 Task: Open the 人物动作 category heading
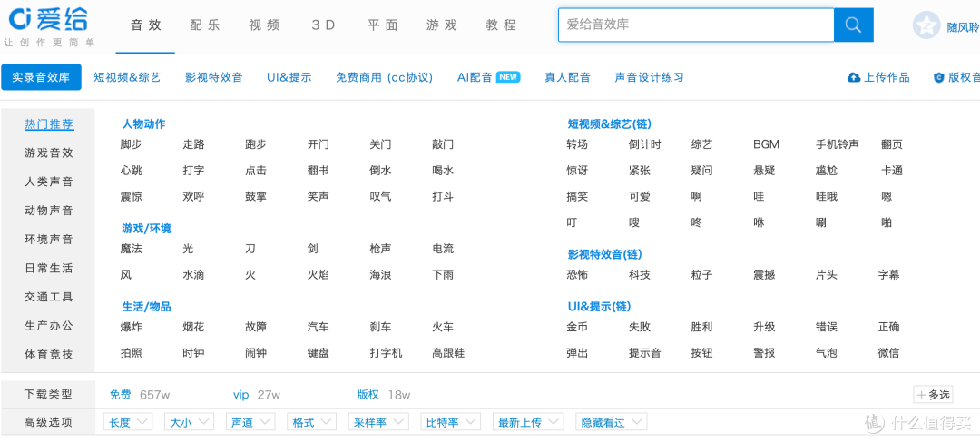coord(143,123)
